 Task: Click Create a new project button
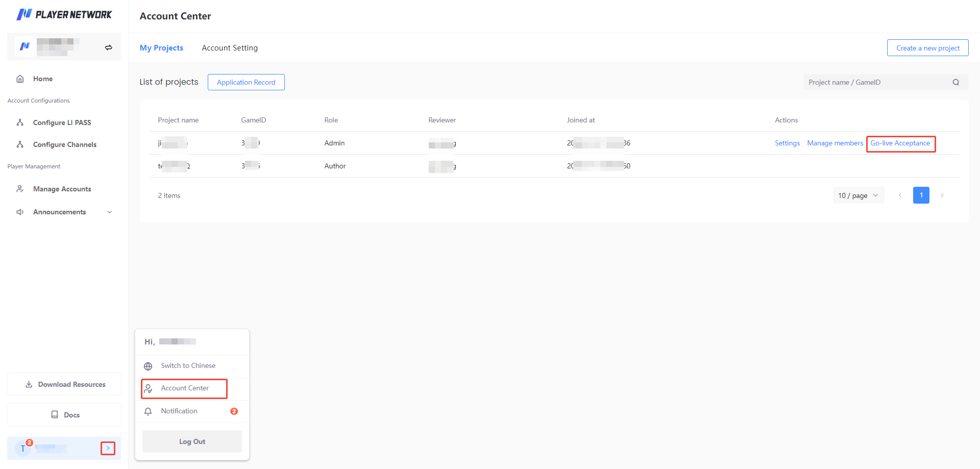click(x=927, y=48)
